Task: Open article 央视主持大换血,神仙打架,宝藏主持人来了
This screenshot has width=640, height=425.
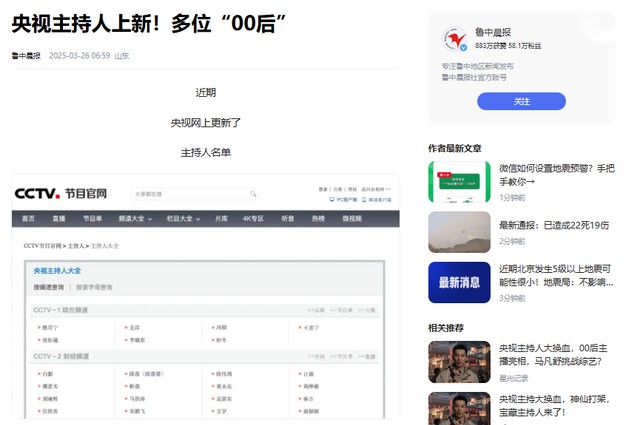Action: [554, 405]
